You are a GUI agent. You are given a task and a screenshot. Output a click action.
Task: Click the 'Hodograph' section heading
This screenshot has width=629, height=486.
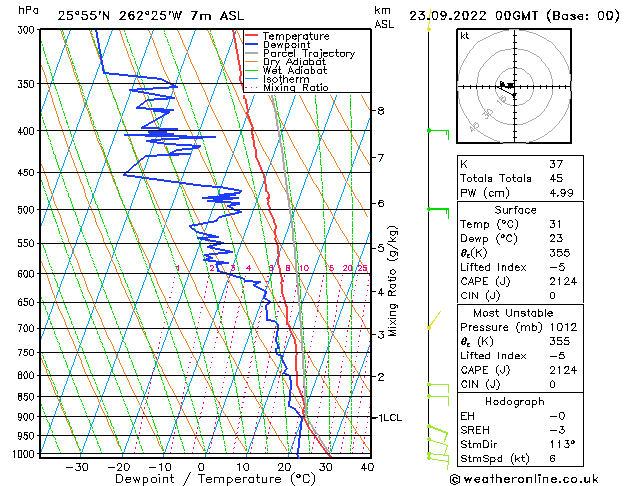tap(515, 402)
